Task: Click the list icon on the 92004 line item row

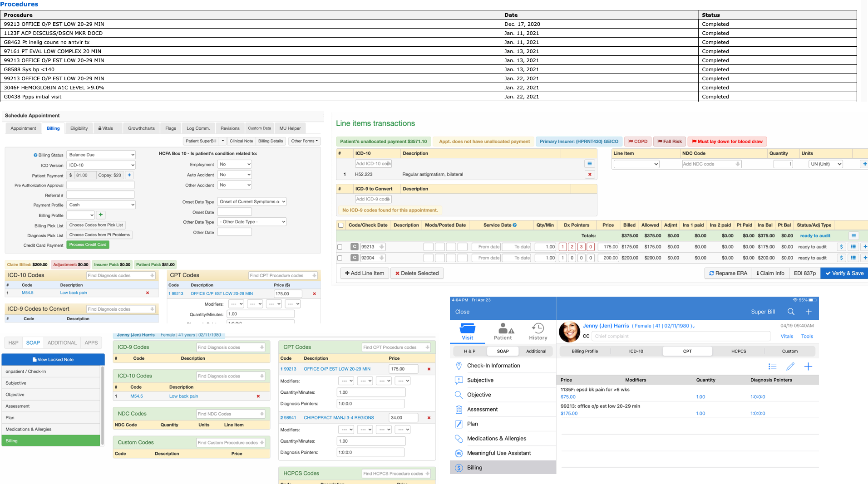Action: pyautogui.click(x=853, y=258)
